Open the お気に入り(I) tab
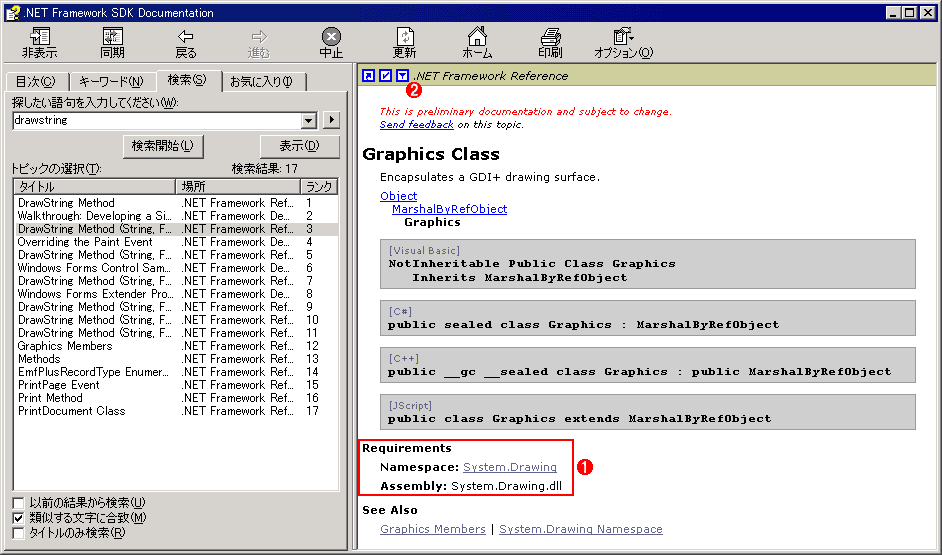942x555 pixels. point(262,82)
